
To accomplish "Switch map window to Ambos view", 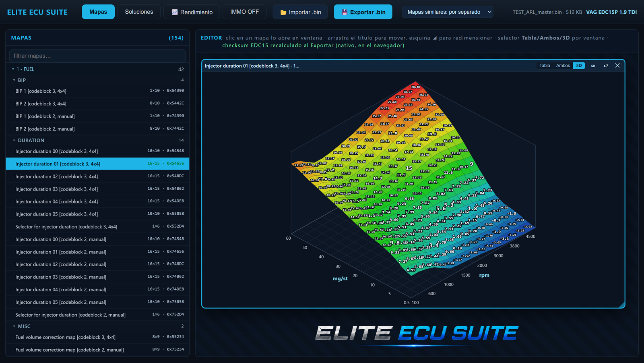I will pyautogui.click(x=563, y=66).
